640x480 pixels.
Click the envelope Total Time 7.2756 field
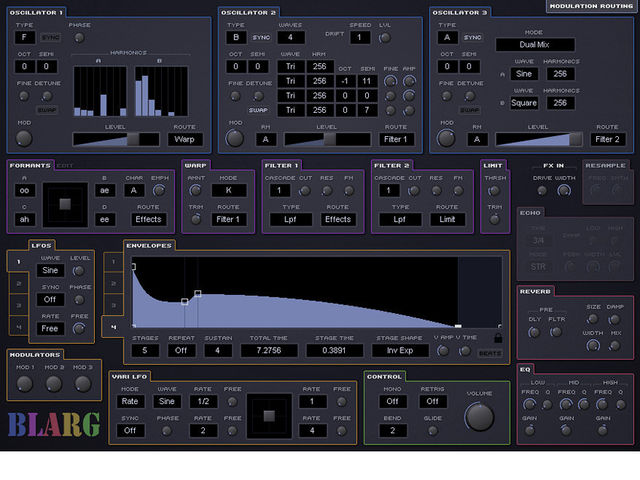click(x=269, y=351)
